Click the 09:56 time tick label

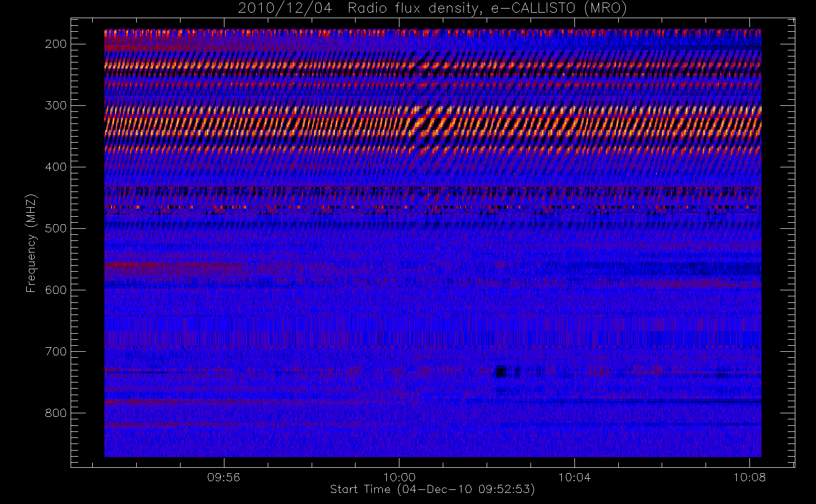point(224,477)
